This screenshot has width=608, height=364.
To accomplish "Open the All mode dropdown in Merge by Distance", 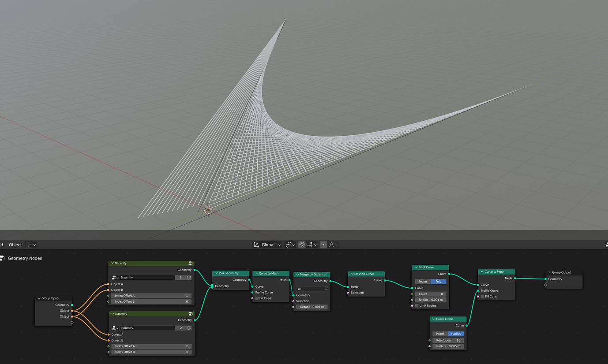I will click(x=312, y=289).
